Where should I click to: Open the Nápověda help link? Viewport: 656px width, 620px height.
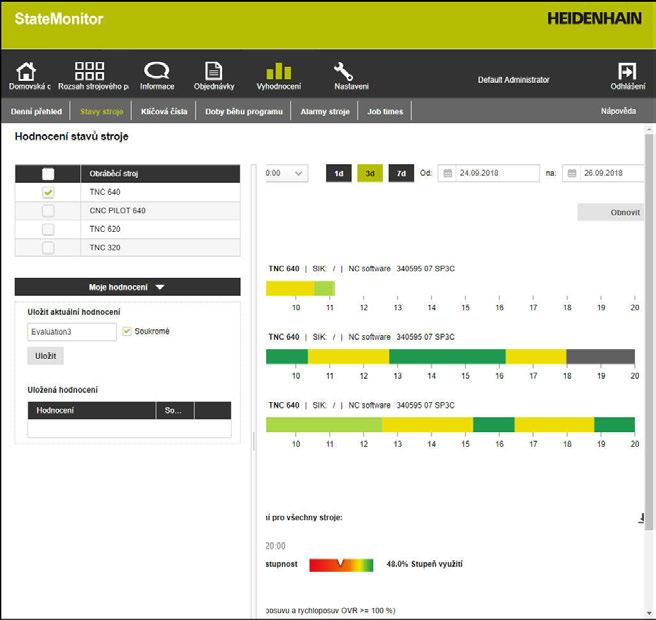(x=618, y=111)
